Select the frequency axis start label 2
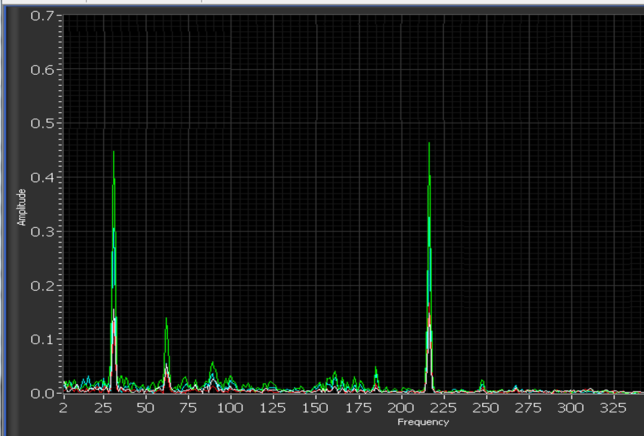 tap(63, 408)
